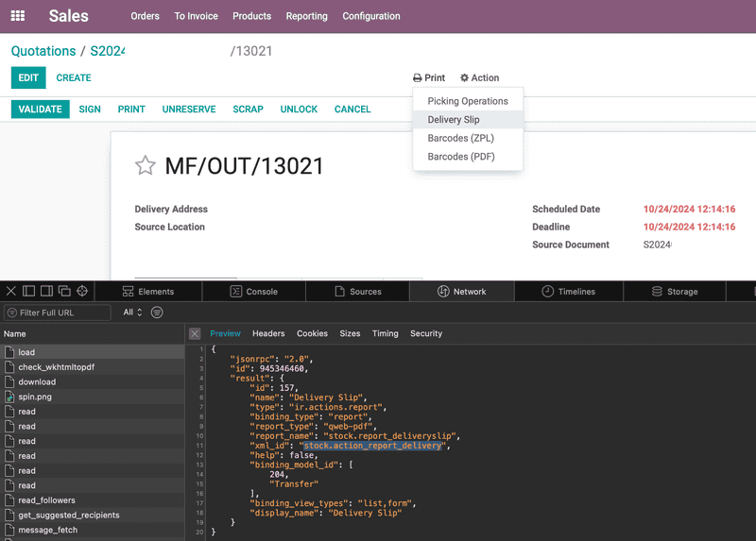Open the Action gear dropdown
Image resolution: width=756 pixels, height=541 pixels.
click(480, 77)
